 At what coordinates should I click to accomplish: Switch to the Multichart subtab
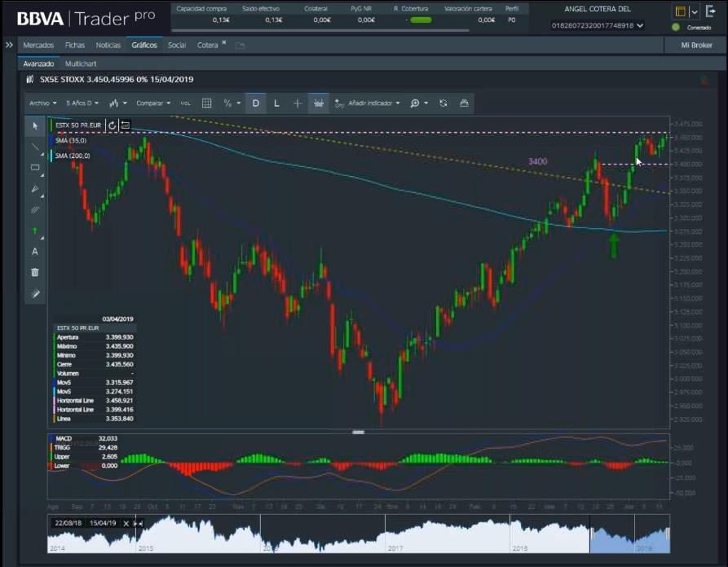coord(81,64)
